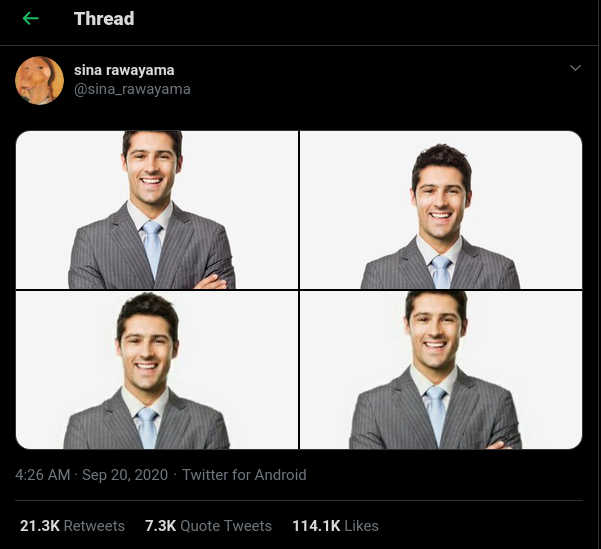Open the top-right photo in the tweet
This screenshot has width=601, height=549.
441,210
